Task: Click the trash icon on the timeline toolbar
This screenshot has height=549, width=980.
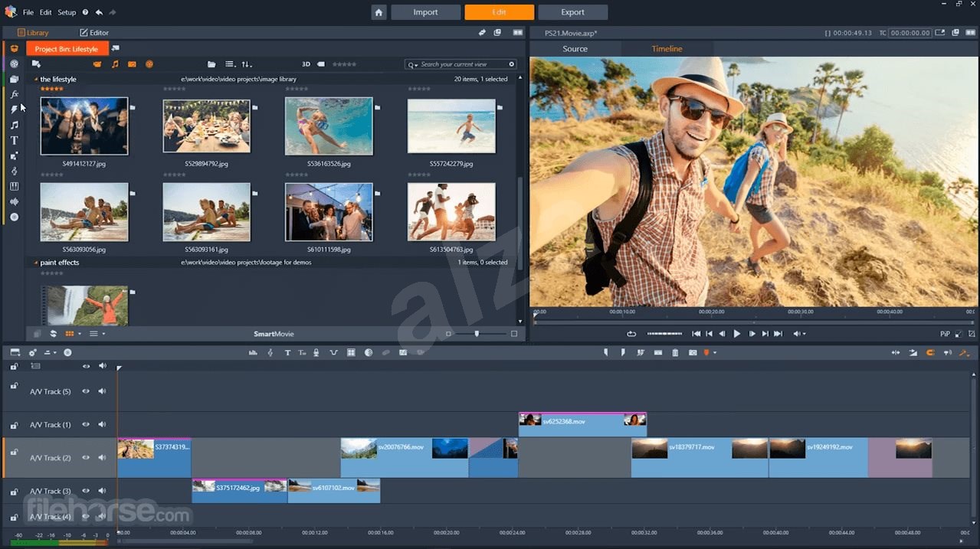Action: pyautogui.click(x=675, y=352)
